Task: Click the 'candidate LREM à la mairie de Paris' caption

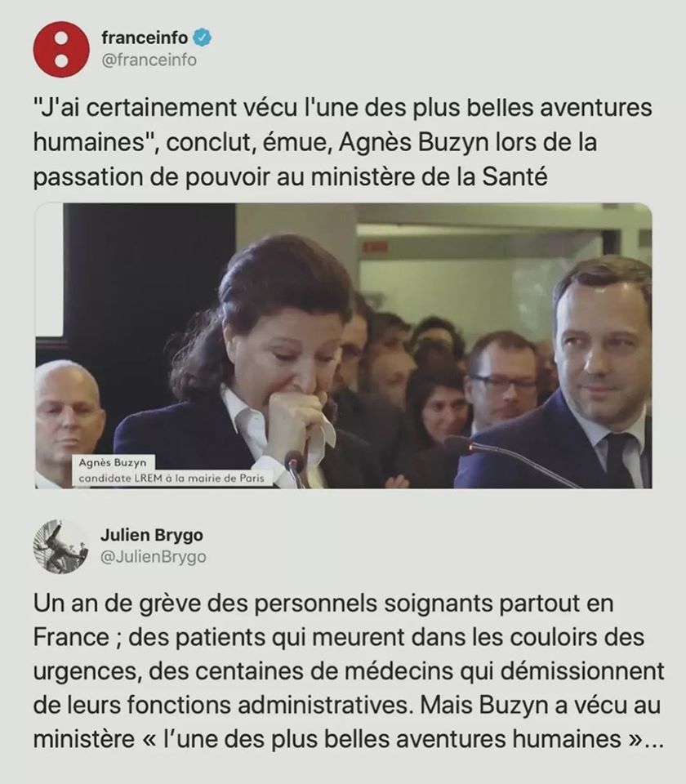Action: point(171,478)
